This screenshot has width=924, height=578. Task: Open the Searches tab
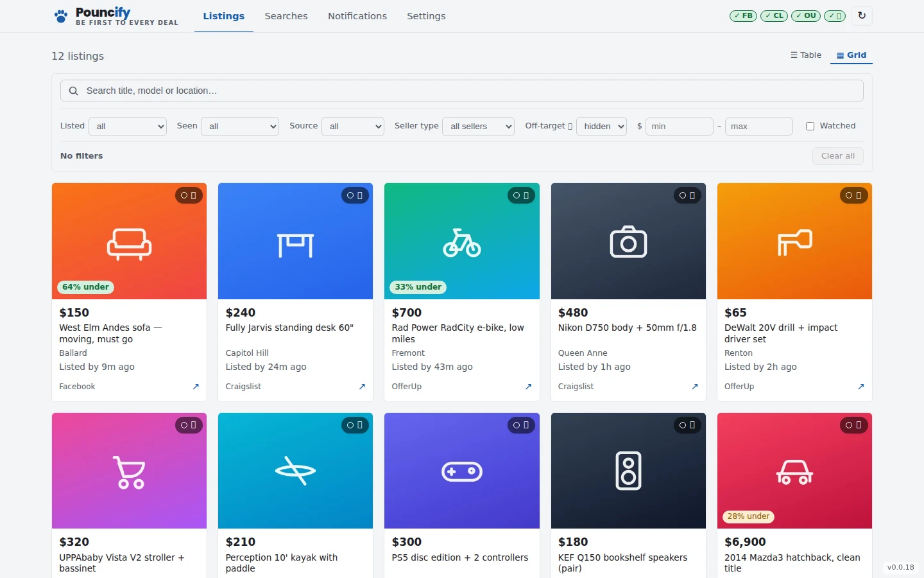pos(286,16)
